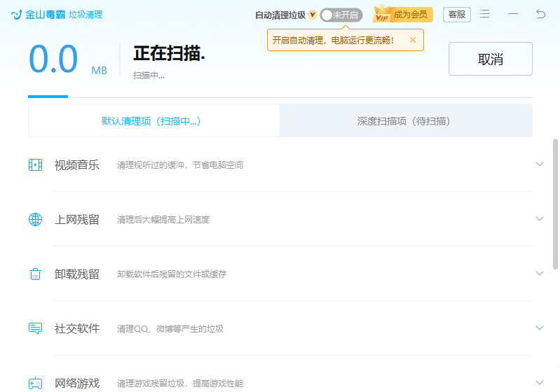560x392 pixels.
Task: Click the vertical scrollbar thumb
Action: 556,203
